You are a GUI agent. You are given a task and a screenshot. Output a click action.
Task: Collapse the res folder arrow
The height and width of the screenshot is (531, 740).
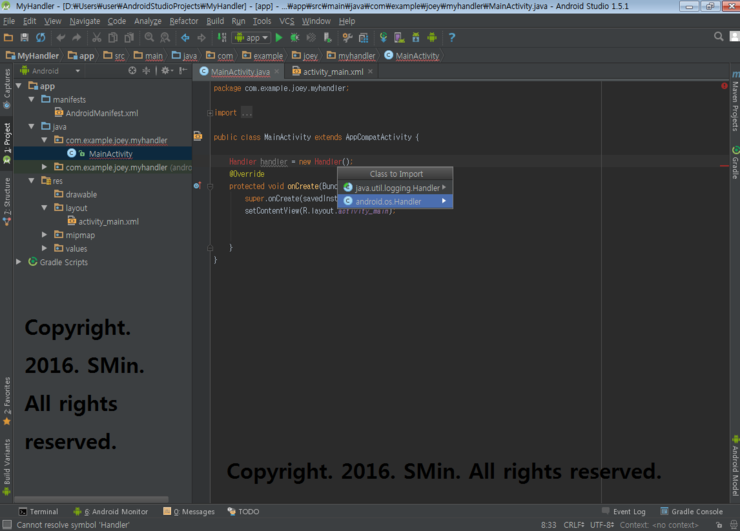pyautogui.click(x=32, y=181)
